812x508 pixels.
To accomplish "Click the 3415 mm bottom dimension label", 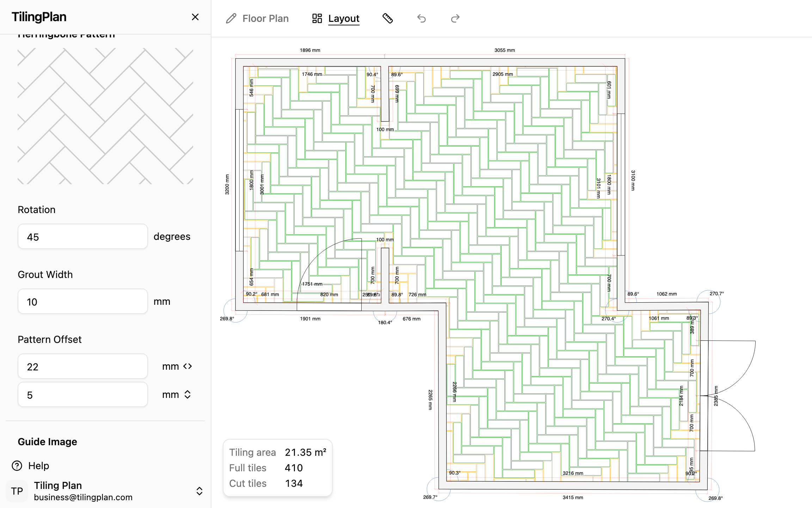I will click(x=573, y=497).
